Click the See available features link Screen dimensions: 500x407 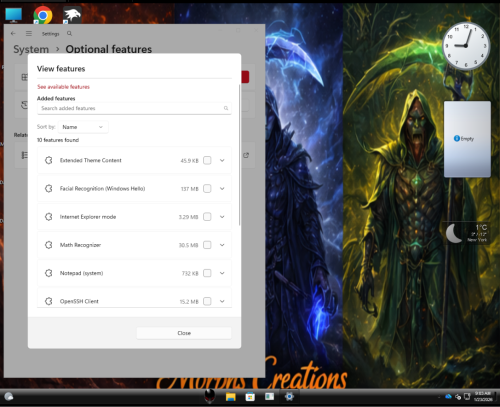63,87
